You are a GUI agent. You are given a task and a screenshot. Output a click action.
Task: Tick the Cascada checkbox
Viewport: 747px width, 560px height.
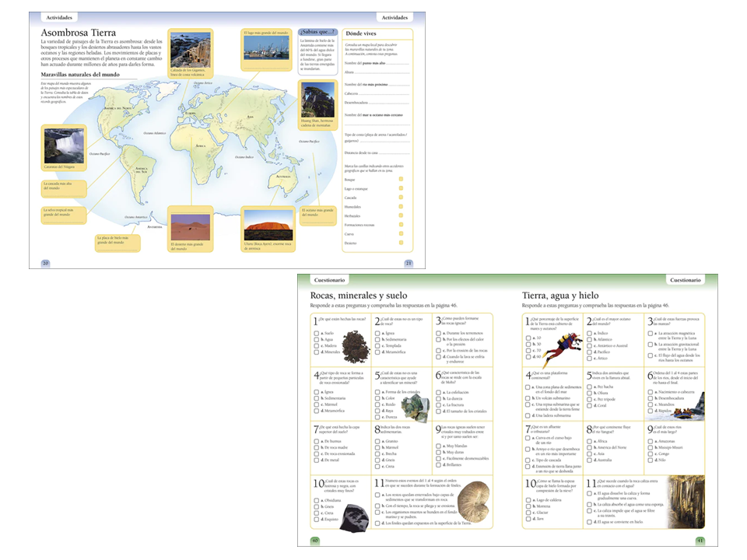click(x=402, y=197)
